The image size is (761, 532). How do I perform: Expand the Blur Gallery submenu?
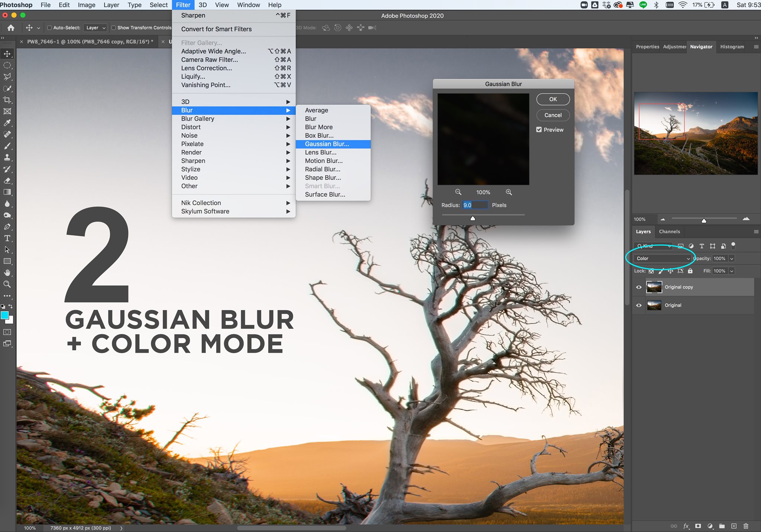(x=234, y=119)
